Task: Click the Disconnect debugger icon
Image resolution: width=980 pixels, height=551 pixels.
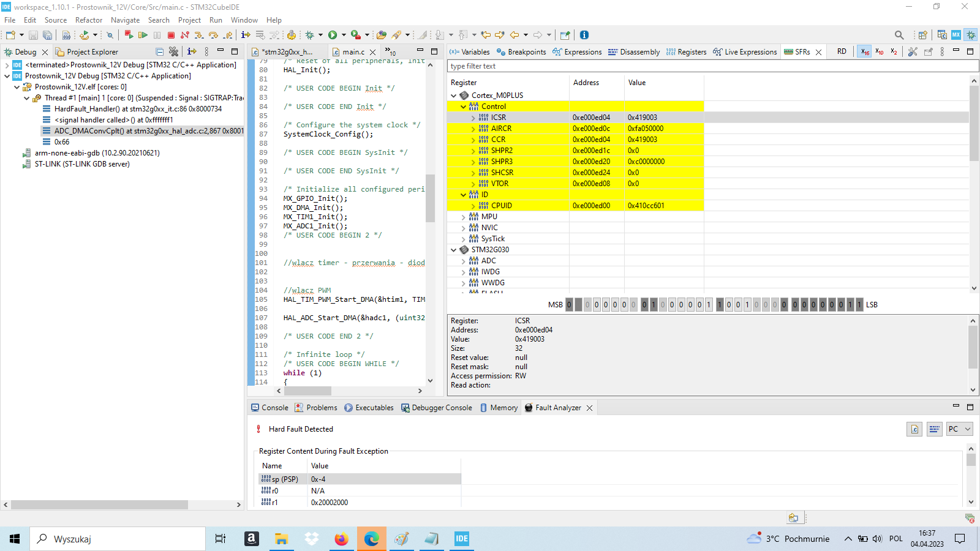Action: pos(185,35)
